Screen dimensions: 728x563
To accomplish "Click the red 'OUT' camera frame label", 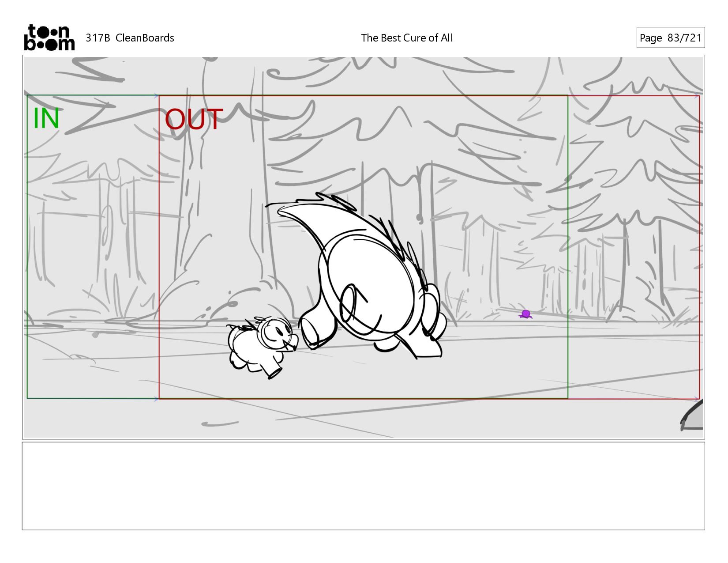I will pyautogui.click(x=194, y=119).
